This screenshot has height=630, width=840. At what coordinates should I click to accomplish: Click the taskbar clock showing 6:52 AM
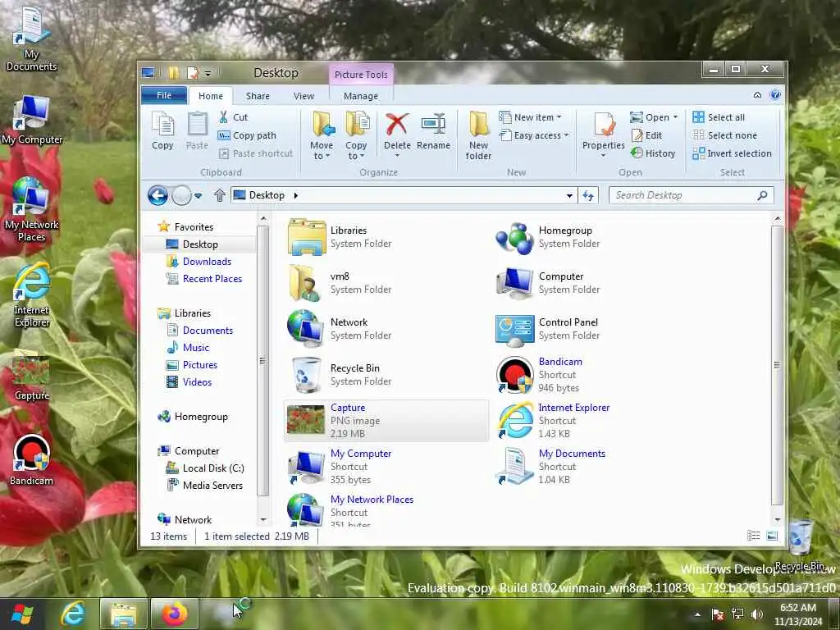[797, 614]
